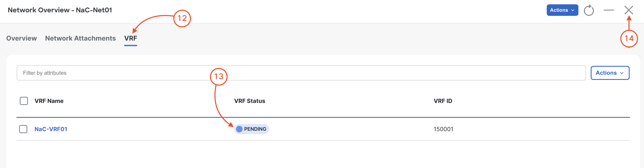Click the PENDING status badge

[251, 129]
